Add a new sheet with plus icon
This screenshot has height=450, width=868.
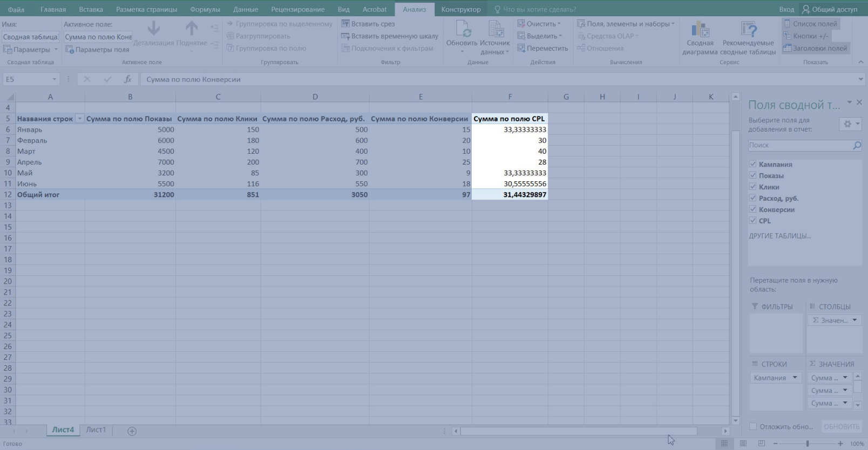click(x=132, y=431)
